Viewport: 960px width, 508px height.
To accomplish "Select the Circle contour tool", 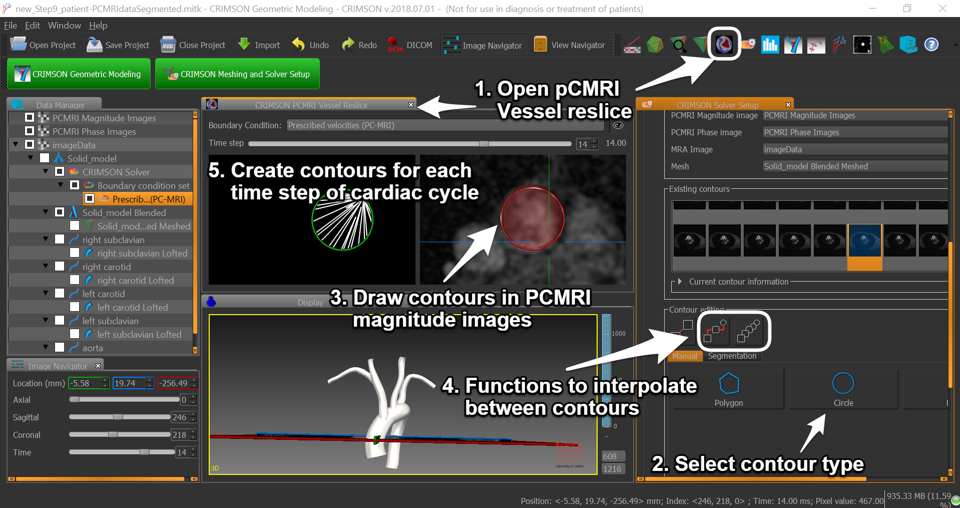I will click(x=843, y=388).
